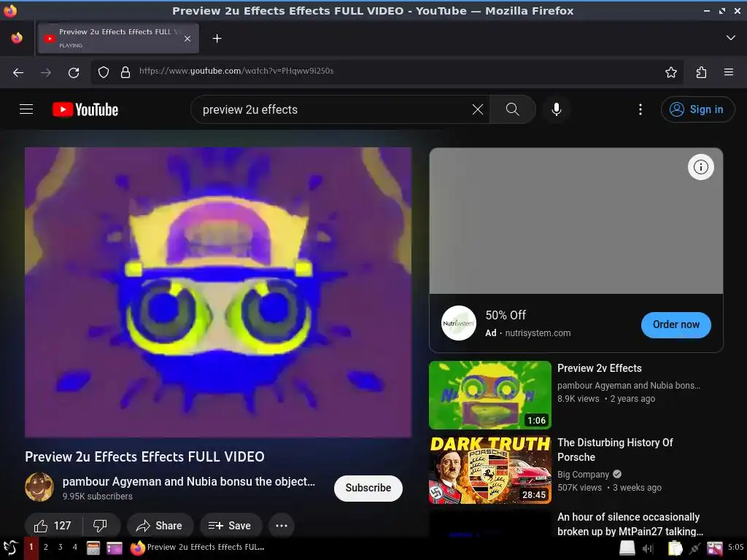Click the 9.95K subscribers text

point(97,496)
